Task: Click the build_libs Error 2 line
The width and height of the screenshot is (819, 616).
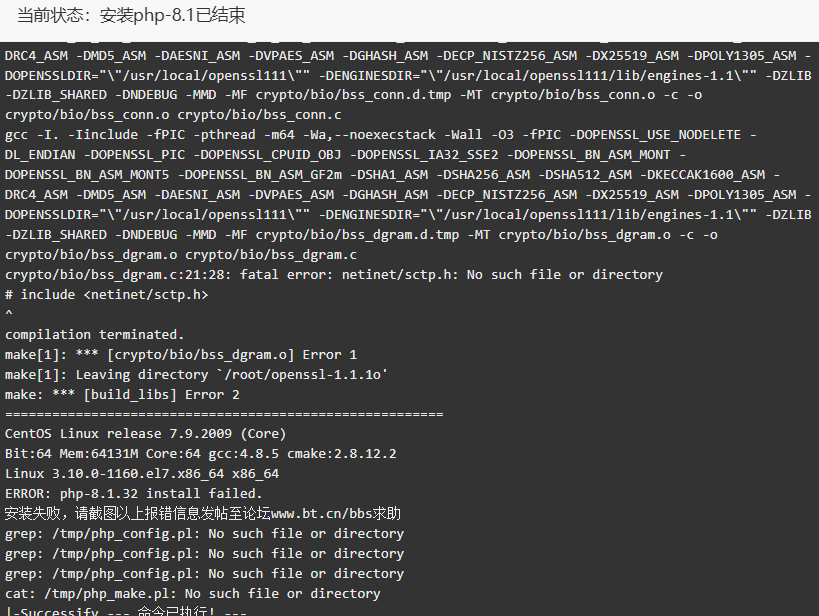Action: pos(122,394)
